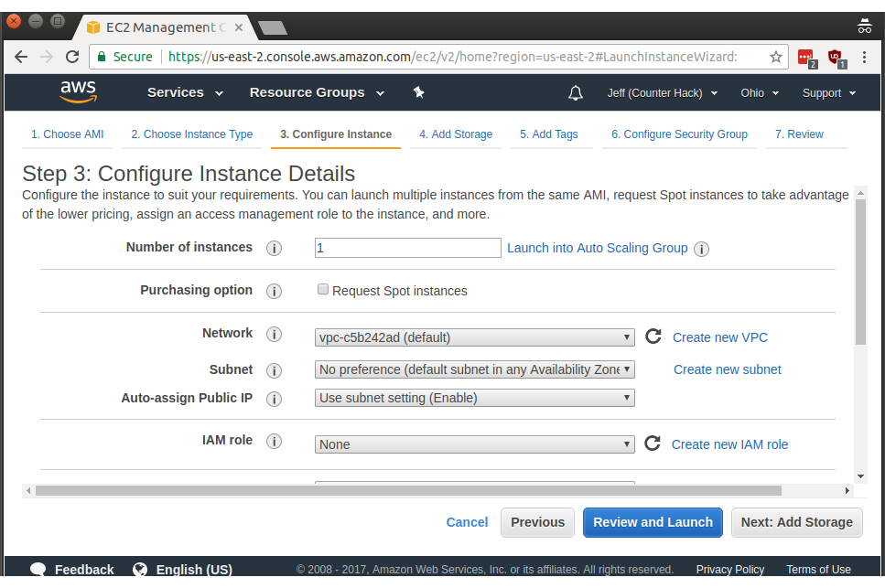
Task: Open the notifications bell
Action: [575, 93]
